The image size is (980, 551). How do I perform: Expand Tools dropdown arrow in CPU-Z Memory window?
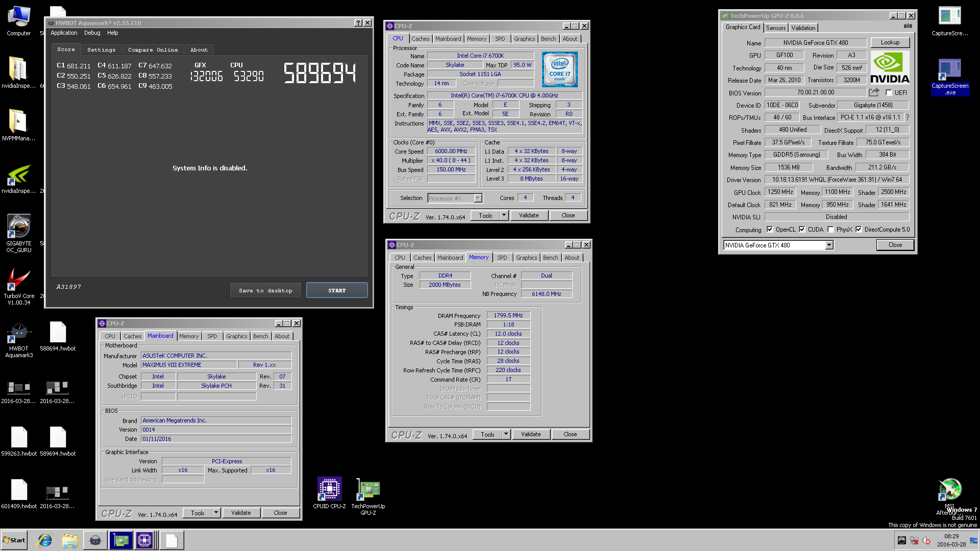506,434
